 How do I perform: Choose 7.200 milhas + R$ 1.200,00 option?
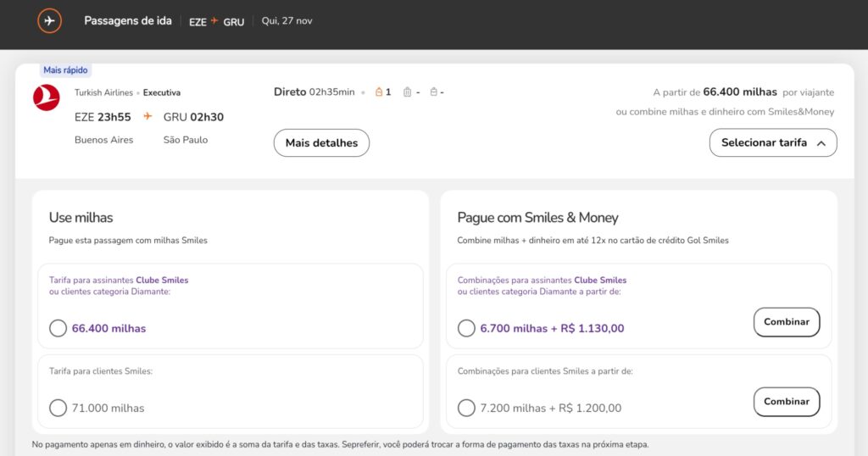pyautogui.click(x=466, y=408)
